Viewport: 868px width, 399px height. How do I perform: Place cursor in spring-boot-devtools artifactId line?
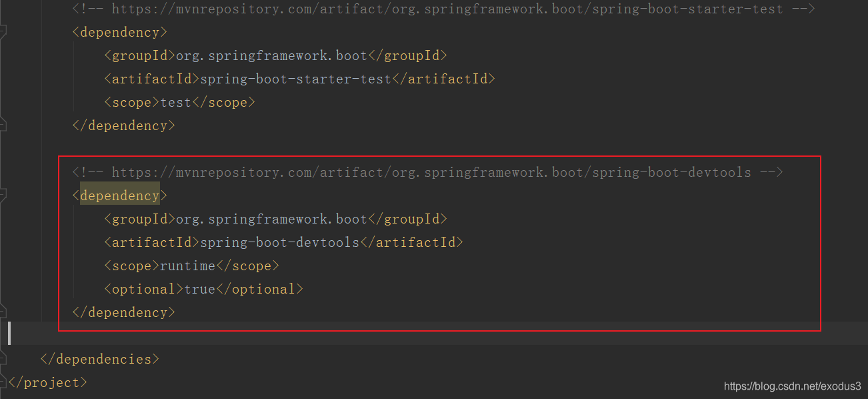283,242
